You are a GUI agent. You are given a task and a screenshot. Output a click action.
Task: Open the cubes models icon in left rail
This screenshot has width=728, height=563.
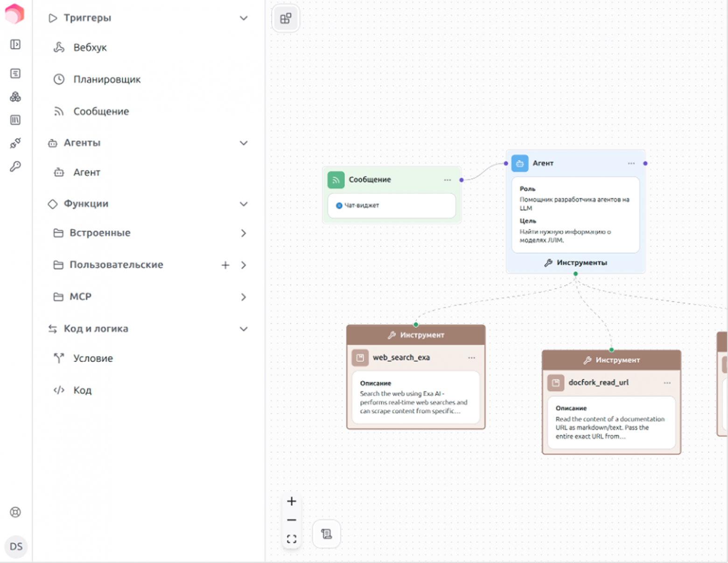pyautogui.click(x=15, y=97)
